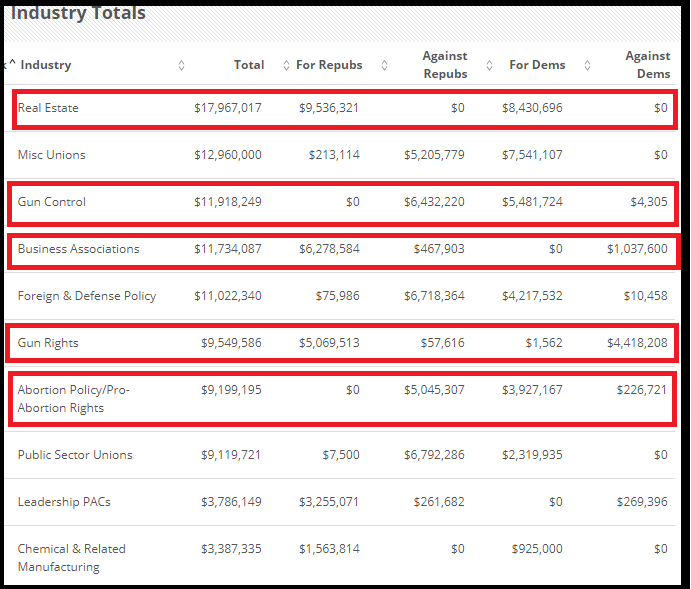Open the Real Estate industry row
Screen dimensions: 691x589
tap(48, 108)
